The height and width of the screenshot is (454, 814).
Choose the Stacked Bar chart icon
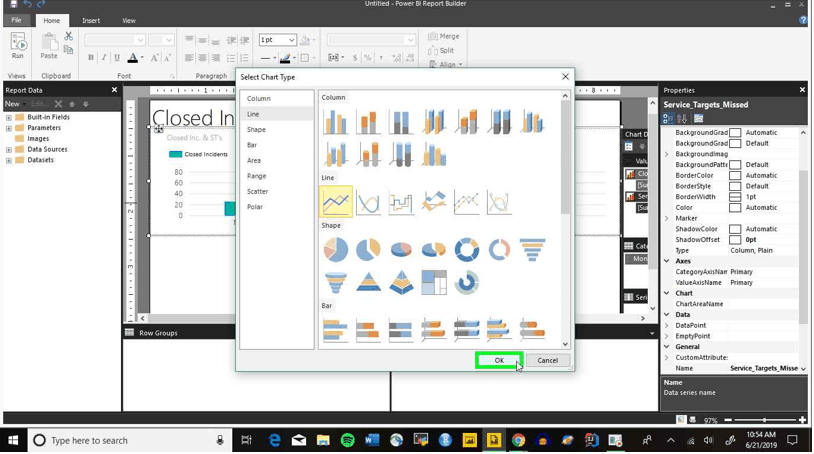click(x=368, y=330)
